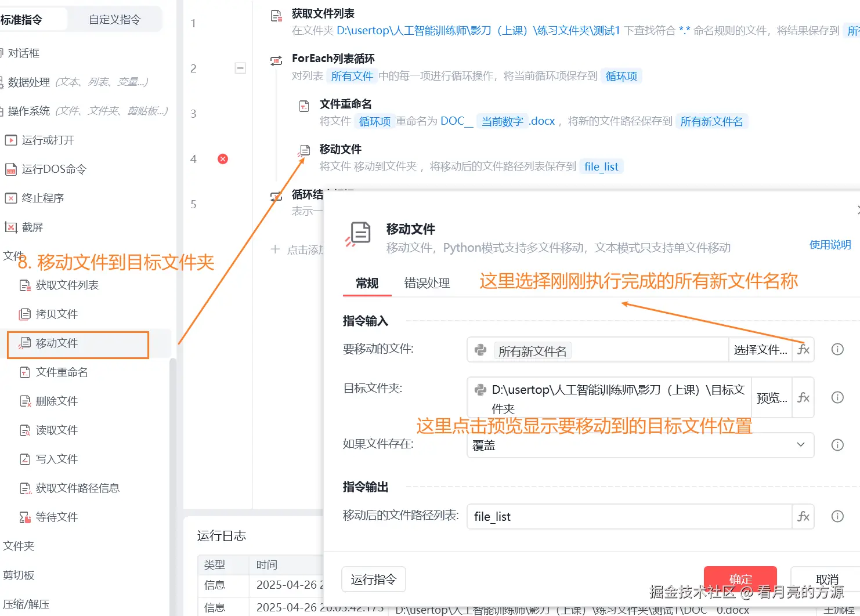Click the 拷贝文件 icon

25,314
